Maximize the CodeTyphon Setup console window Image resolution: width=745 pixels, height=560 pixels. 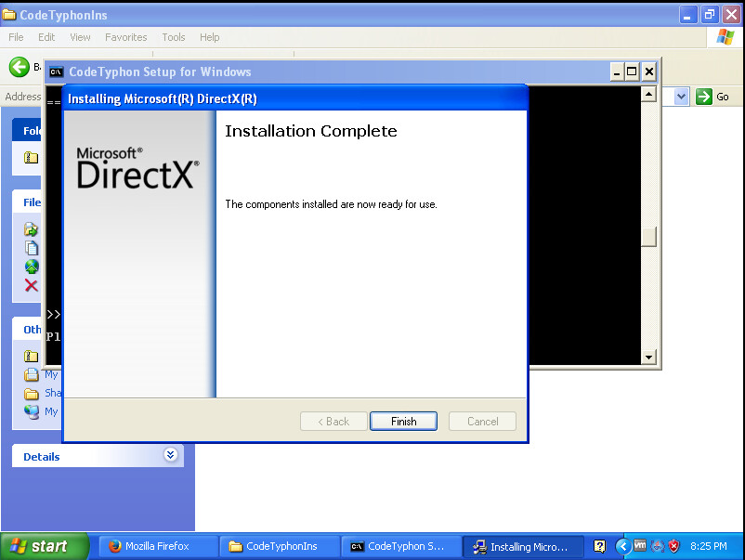632,72
